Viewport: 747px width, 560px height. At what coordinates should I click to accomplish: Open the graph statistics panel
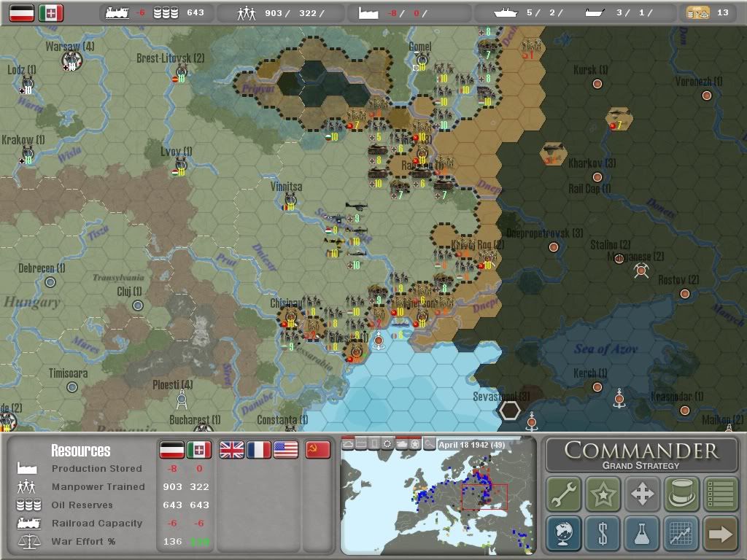(x=681, y=533)
